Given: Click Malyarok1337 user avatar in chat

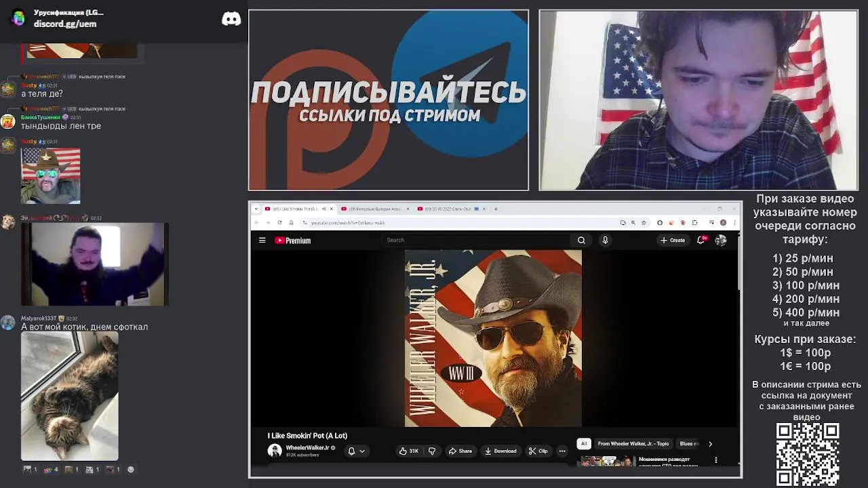Looking at the screenshot, I should click(7, 323).
